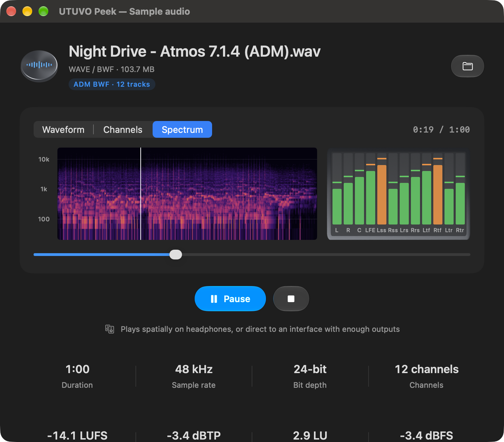Click the yellow minimize window button

[27, 11]
